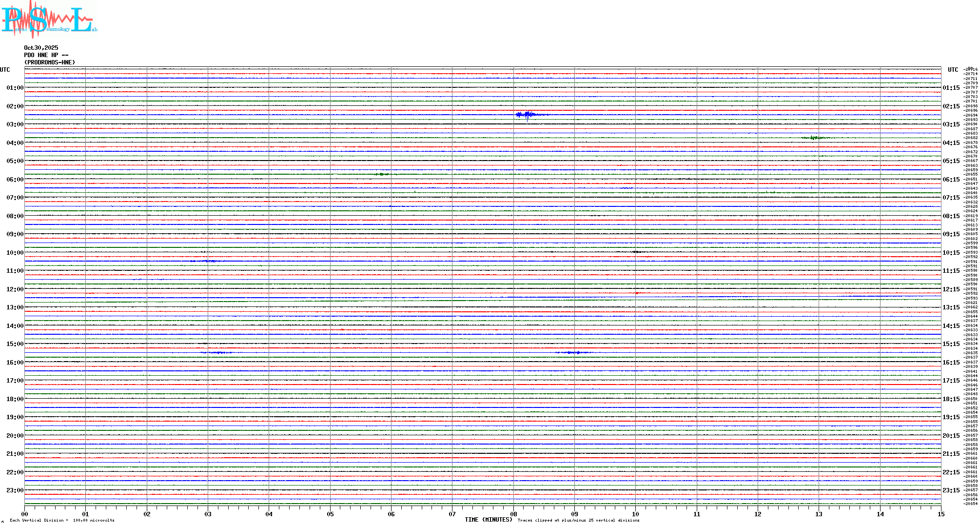Click the green seismic event near minute 06
Screen dimensions: 980x527
(x=382, y=174)
